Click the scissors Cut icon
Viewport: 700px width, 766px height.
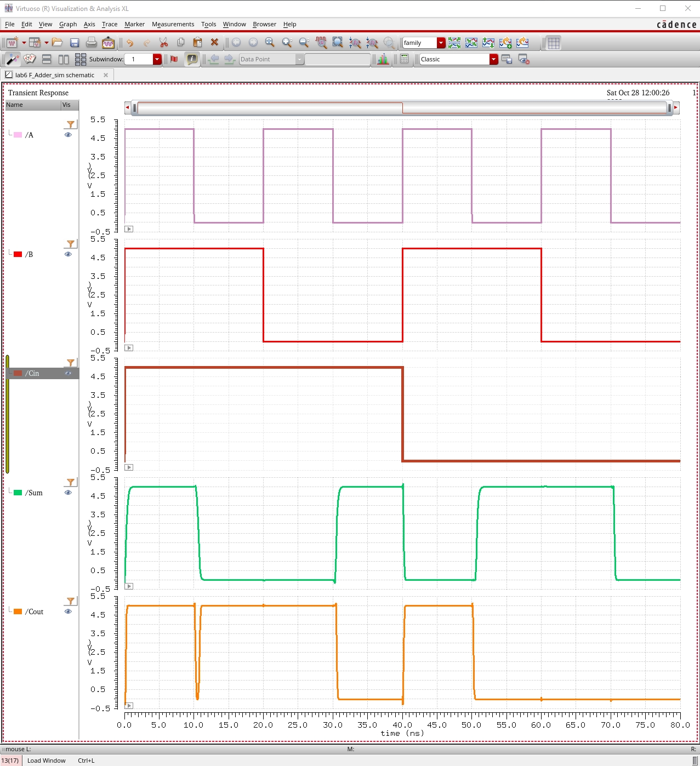pyautogui.click(x=163, y=43)
